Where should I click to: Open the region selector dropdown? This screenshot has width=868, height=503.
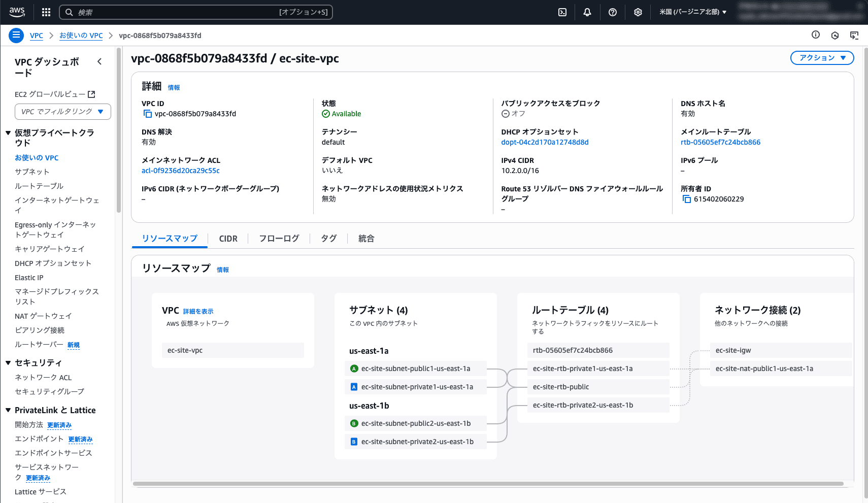point(693,12)
